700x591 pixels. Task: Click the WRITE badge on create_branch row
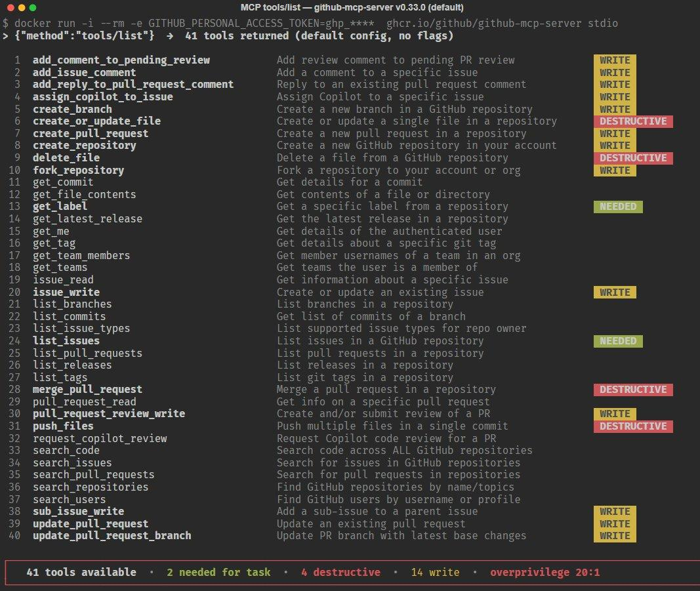tap(615, 110)
